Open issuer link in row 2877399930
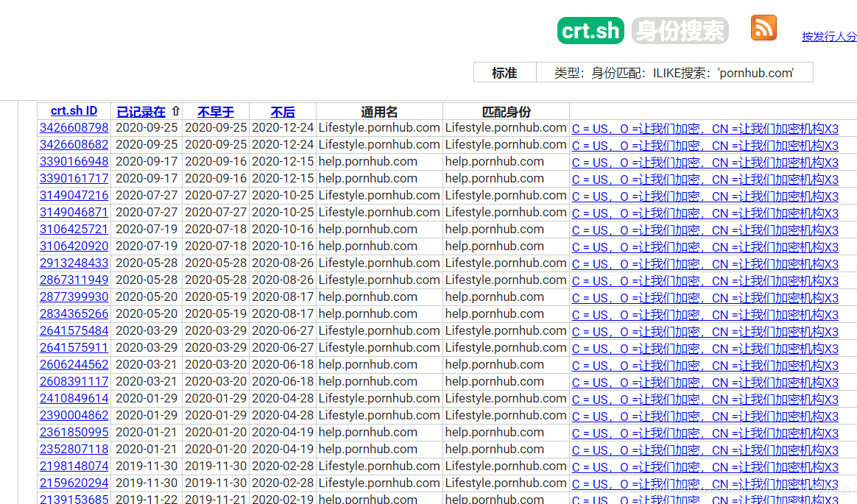The height and width of the screenshot is (504, 857). [x=705, y=298]
